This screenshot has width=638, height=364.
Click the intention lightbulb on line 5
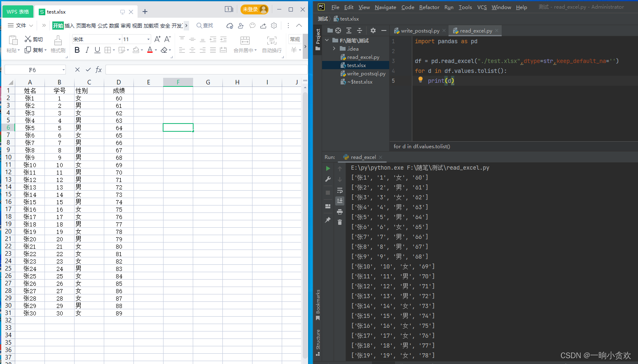421,80
